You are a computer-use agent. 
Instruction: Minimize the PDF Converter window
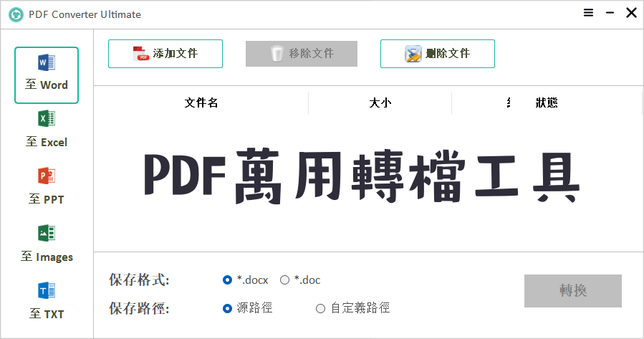coord(610,13)
